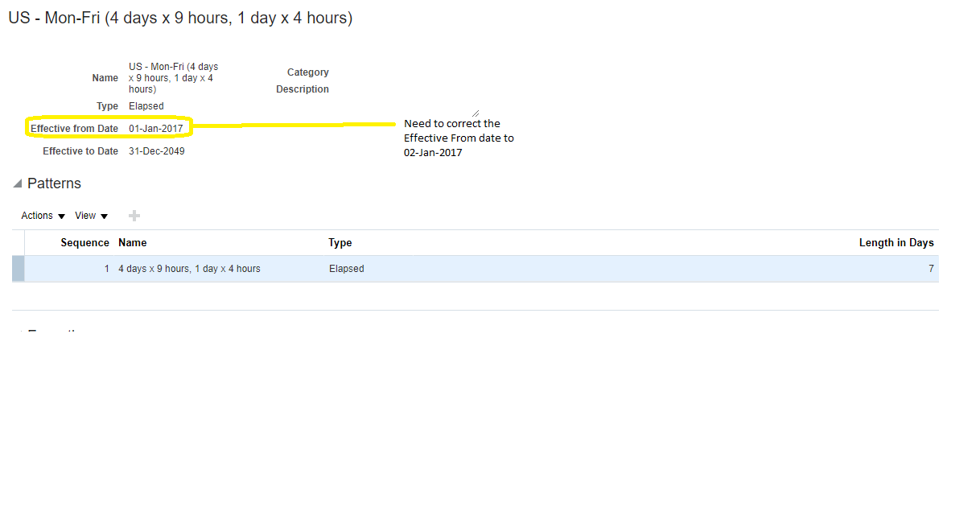This screenshot has width=980, height=507.
Task: Select the schedule Name field text
Action: (x=173, y=77)
